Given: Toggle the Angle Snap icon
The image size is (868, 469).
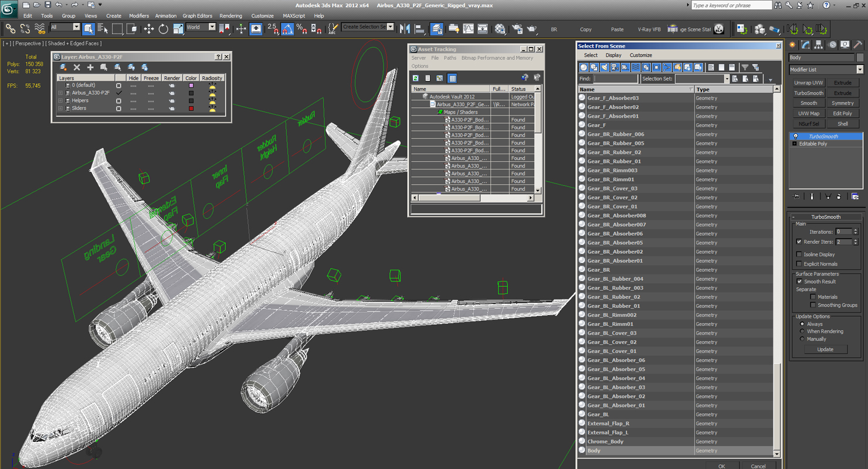Looking at the screenshot, I should point(287,29).
